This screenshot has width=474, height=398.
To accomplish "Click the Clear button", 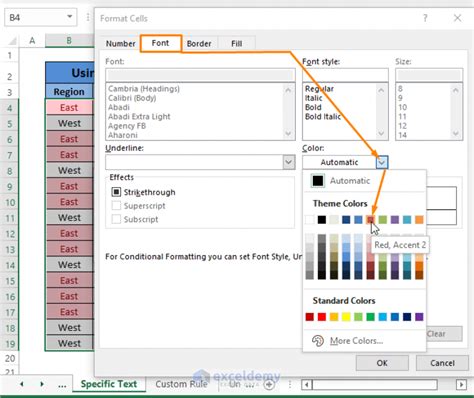I will click(x=444, y=334).
